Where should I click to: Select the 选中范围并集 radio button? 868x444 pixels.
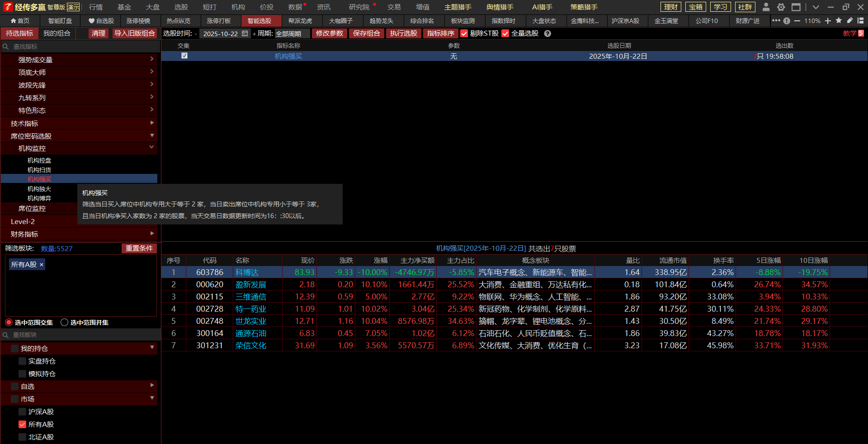pyautogui.click(x=65, y=322)
